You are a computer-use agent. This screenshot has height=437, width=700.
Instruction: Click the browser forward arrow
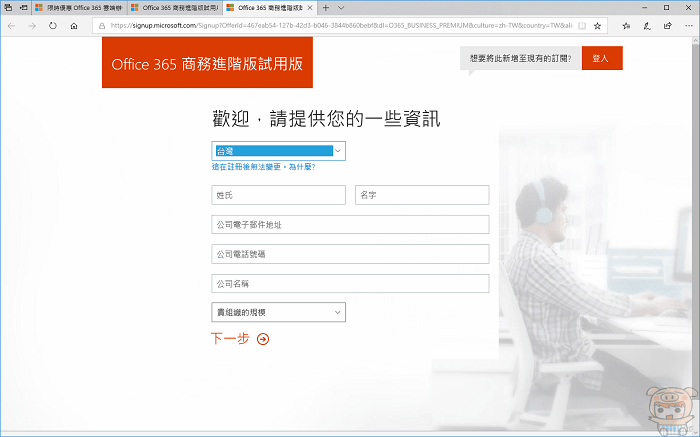32,26
